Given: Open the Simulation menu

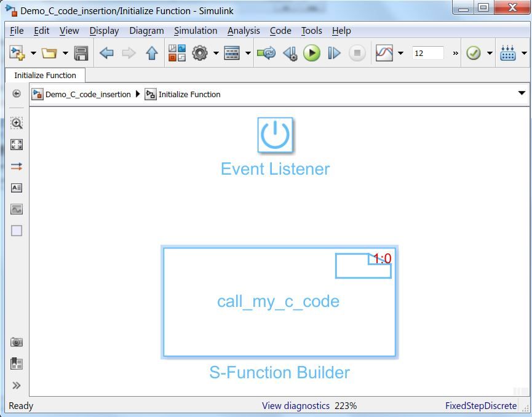Looking at the screenshot, I should pos(196,31).
